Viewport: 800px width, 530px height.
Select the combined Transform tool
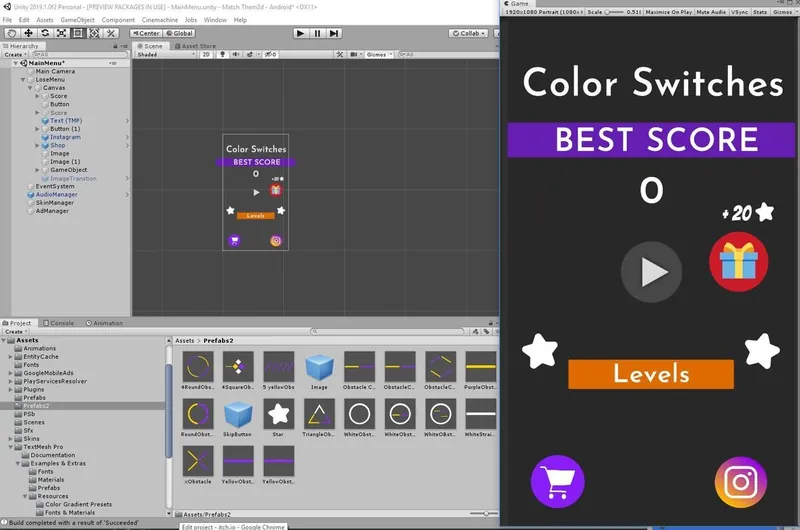pyautogui.click(x=94, y=33)
